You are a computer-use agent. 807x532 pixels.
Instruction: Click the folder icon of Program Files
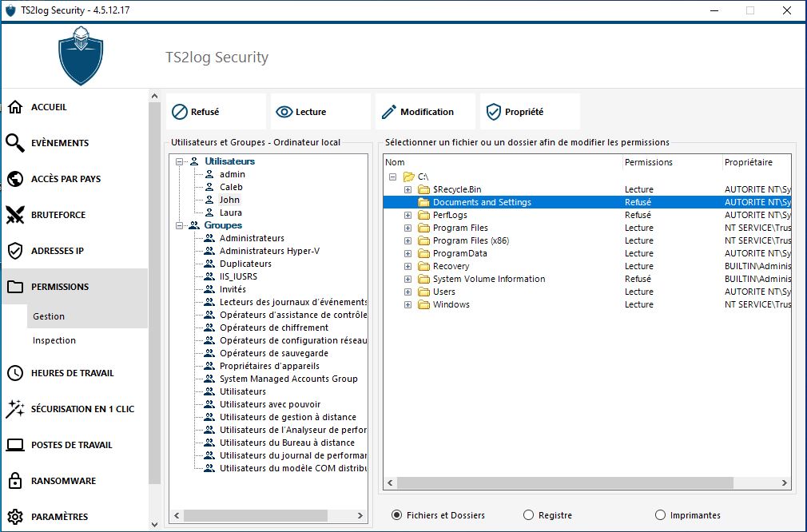(423, 228)
